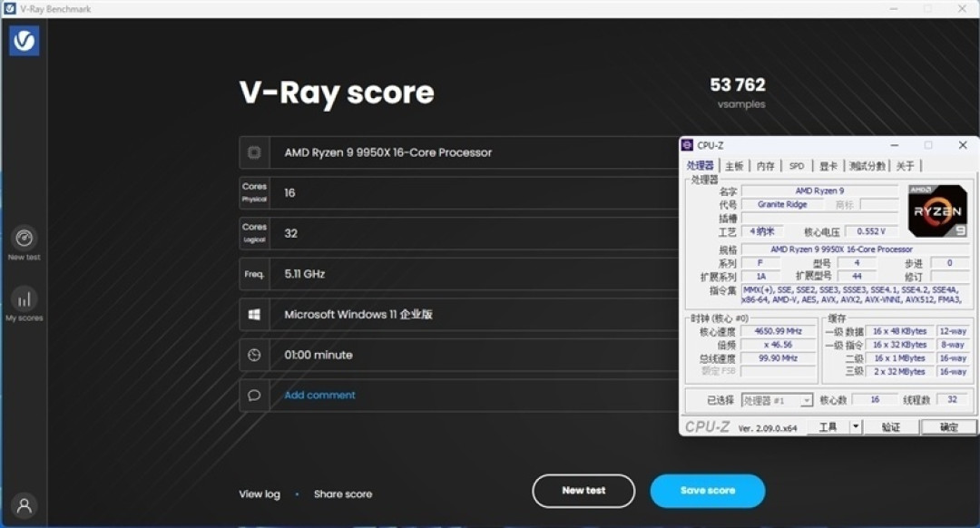Switch to the 主板 tab in CPU-Z

point(734,166)
